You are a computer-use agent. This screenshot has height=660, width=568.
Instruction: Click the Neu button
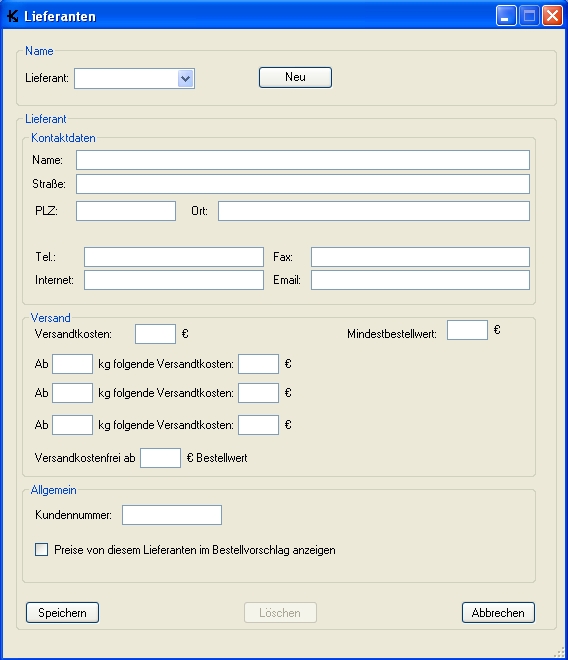(295, 77)
